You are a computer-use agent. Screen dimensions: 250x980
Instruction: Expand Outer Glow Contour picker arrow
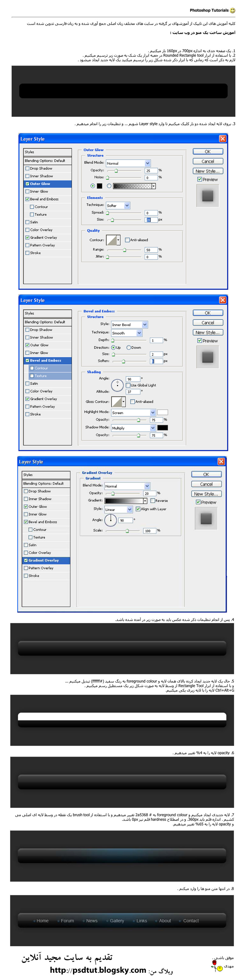tap(118, 240)
